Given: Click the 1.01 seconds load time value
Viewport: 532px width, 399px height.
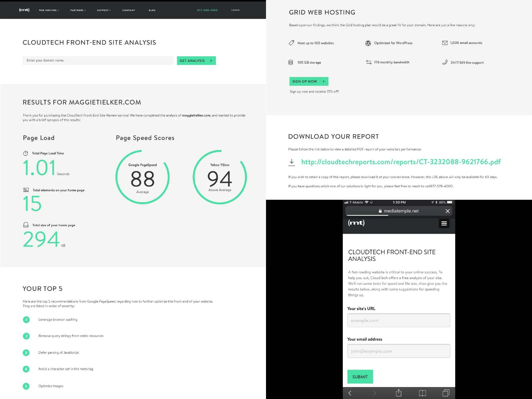Looking at the screenshot, I should 46,168.
